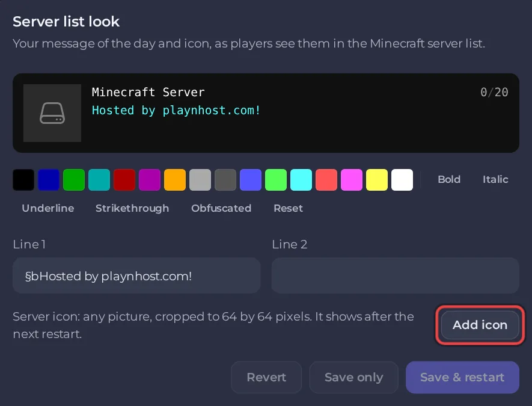Click the 0/20 player count
532x406 pixels.
(x=494, y=92)
